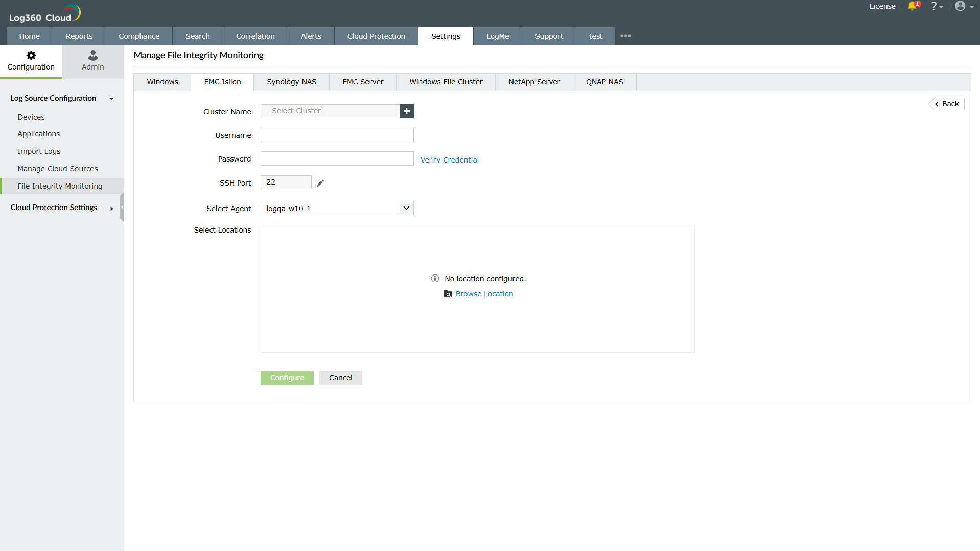Image resolution: width=980 pixels, height=551 pixels.
Task: Reveal hidden tabs via the ellipsis icon
Action: coord(625,36)
